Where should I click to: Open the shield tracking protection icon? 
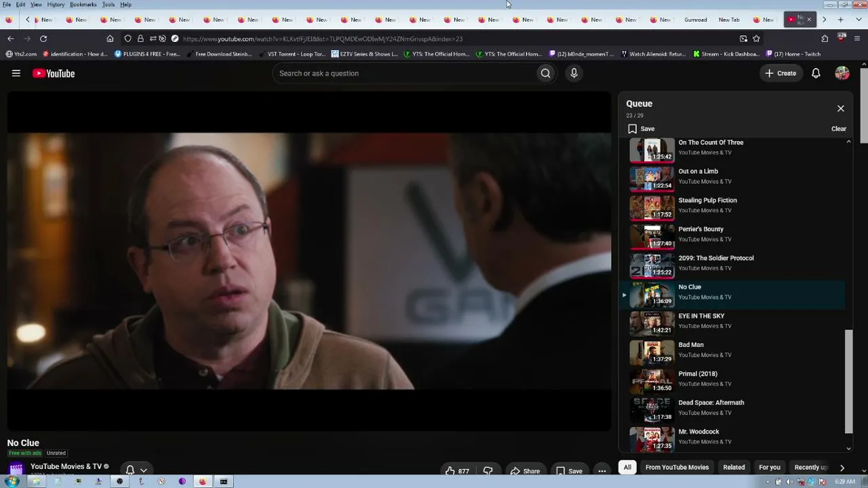(x=127, y=39)
